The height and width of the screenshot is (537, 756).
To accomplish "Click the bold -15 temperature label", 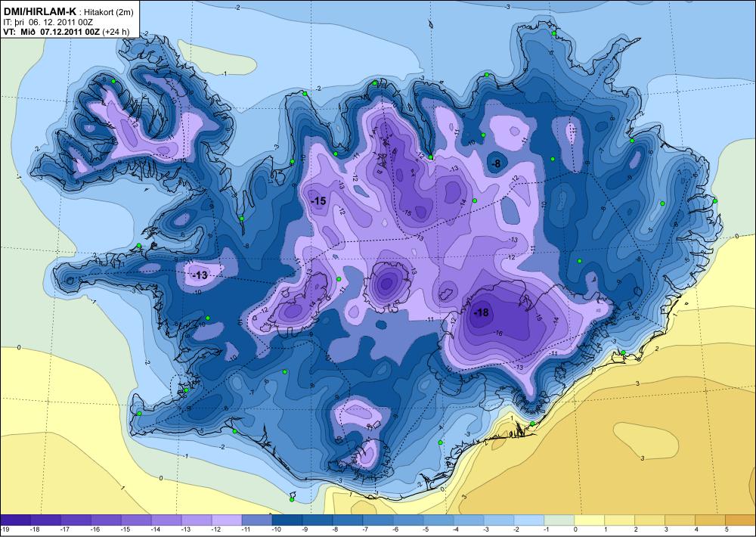I will pos(318,201).
